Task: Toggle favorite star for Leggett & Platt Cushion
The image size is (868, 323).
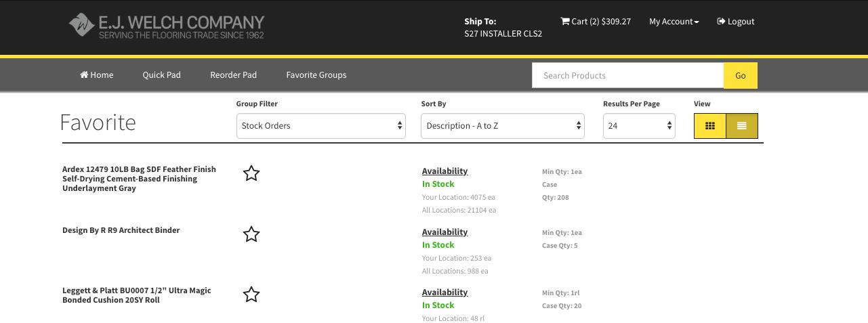Action: click(x=251, y=295)
